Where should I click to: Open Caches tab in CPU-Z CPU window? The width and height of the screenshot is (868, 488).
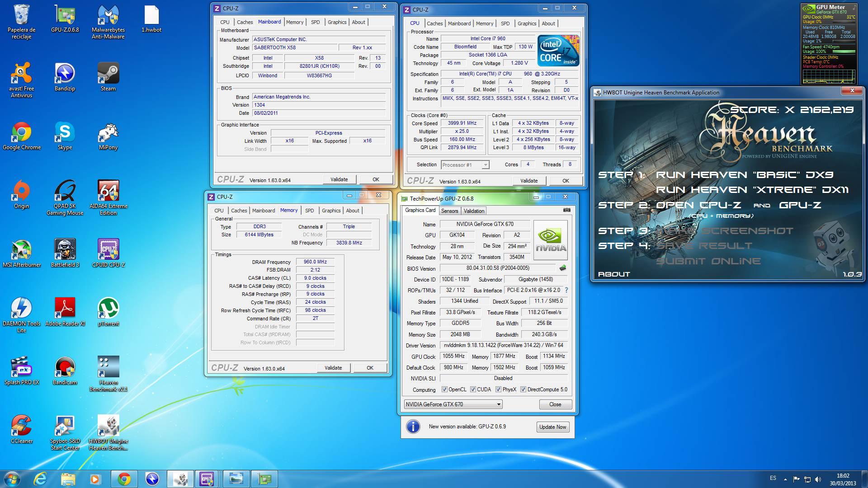click(x=434, y=23)
